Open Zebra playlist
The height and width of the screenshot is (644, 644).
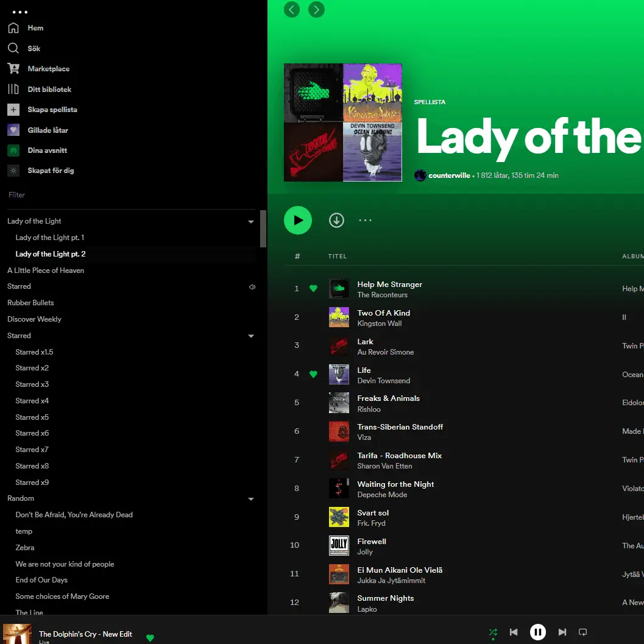tap(24, 548)
